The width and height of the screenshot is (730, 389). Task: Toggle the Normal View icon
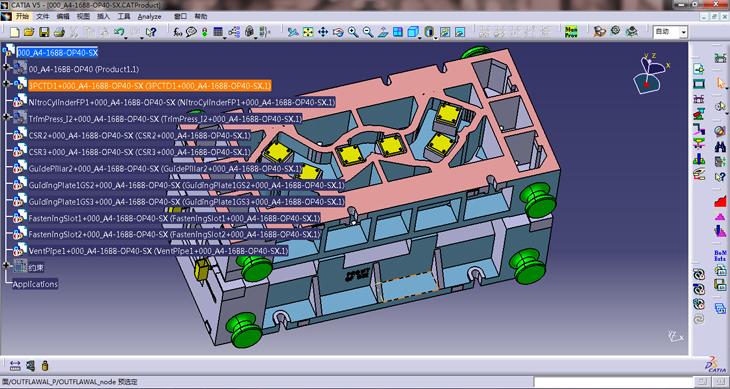[x=383, y=32]
